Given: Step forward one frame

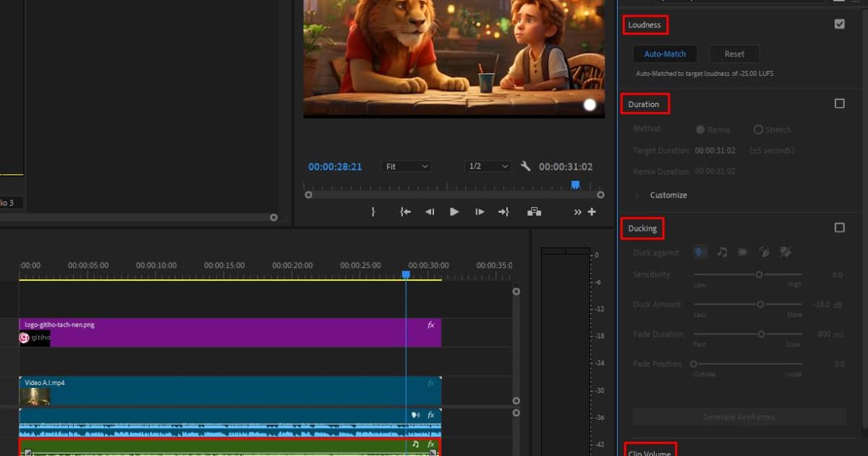Looking at the screenshot, I should [x=480, y=212].
